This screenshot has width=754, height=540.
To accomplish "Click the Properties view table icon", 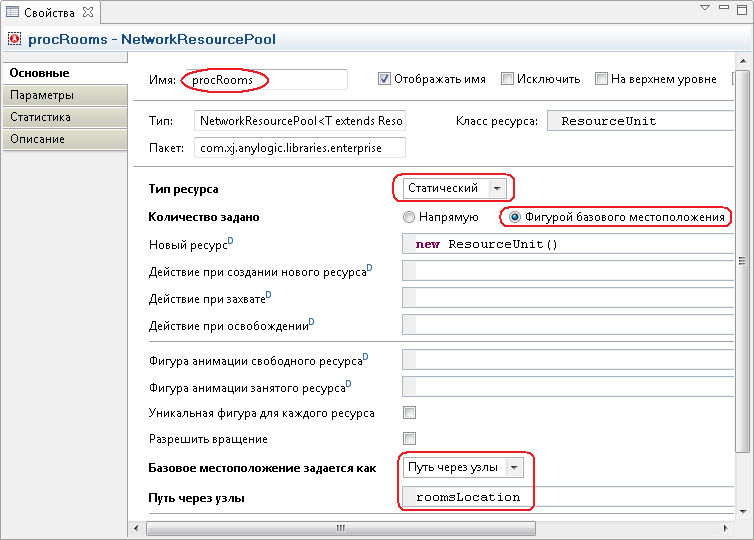I will pyautogui.click(x=12, y=12).
